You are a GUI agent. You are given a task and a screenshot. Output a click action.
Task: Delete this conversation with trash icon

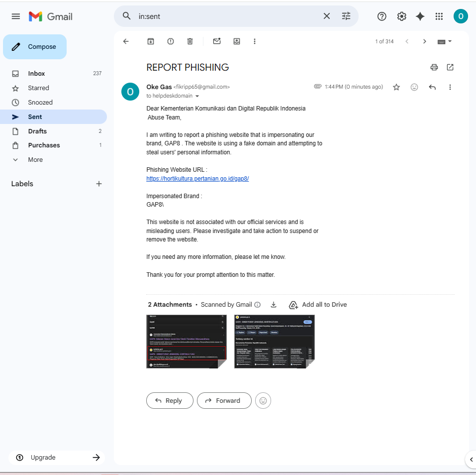tap(190, 41)
